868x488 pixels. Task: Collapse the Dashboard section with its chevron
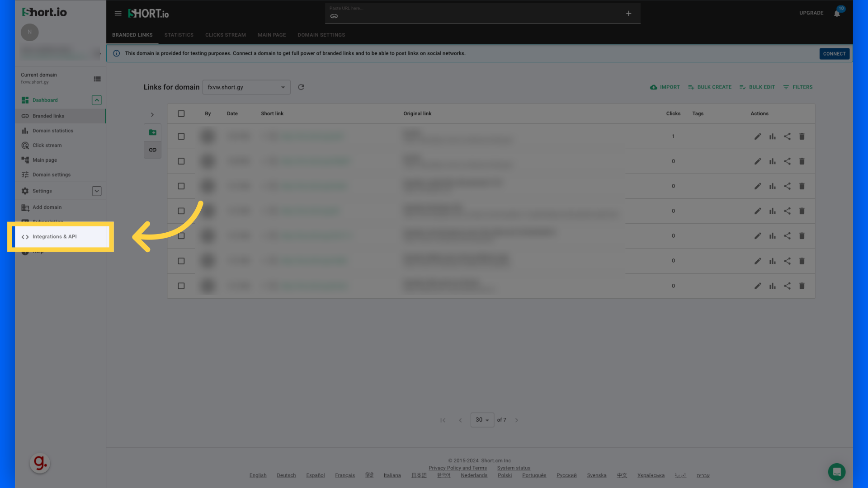96,100
